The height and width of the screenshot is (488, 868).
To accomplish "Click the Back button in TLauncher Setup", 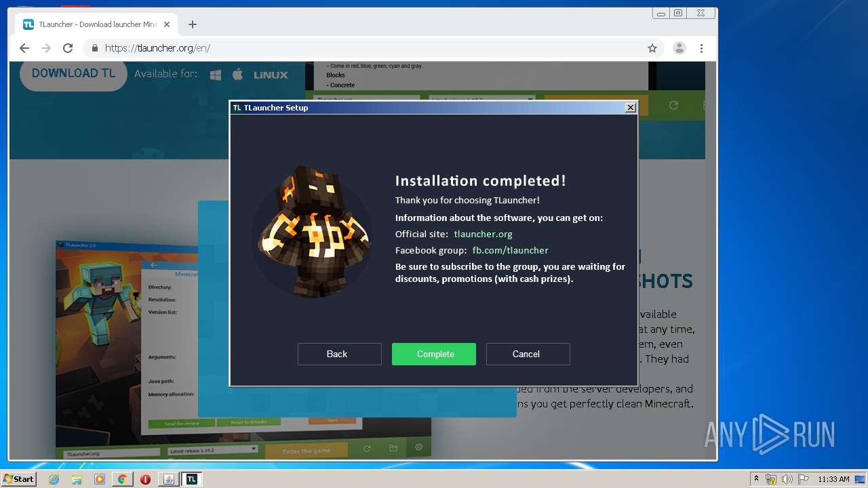I will (339, 354).
